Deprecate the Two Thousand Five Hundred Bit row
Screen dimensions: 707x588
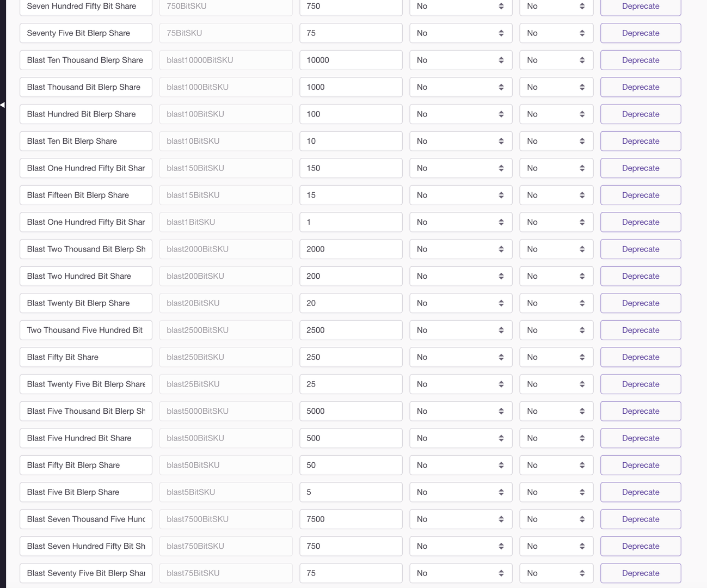pos(640,330)
